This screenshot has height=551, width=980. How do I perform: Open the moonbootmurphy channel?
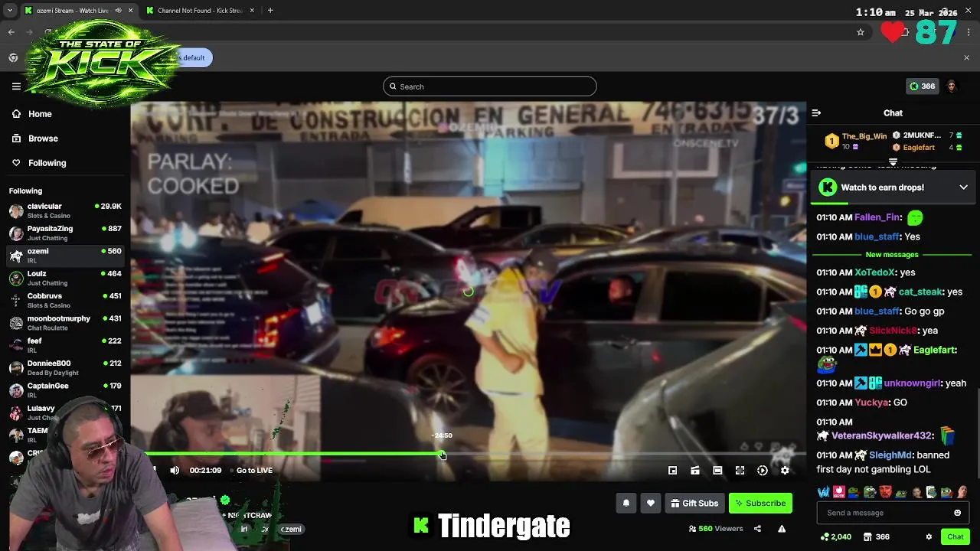click(65, 322)
